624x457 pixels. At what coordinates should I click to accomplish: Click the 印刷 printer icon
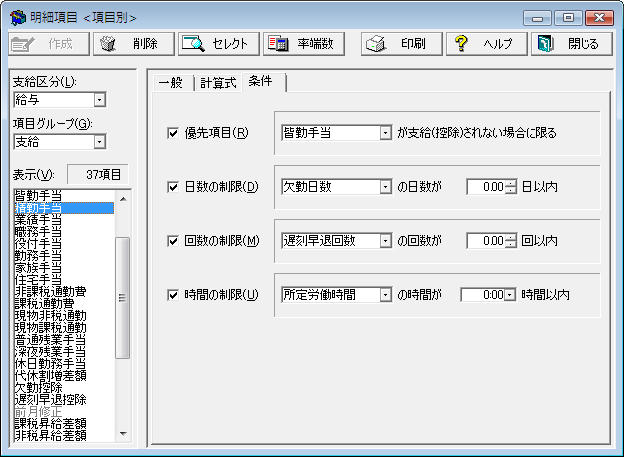tap(394, 44)
